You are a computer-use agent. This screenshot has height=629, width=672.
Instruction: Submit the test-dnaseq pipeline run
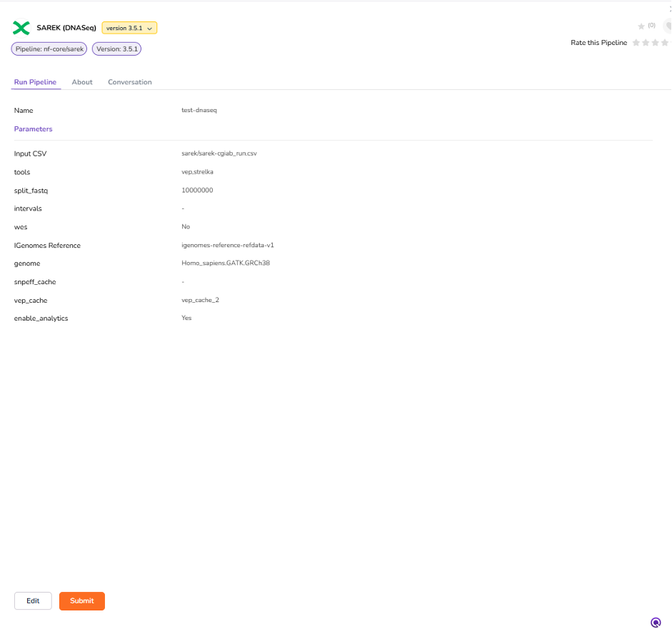coord(81,600)
